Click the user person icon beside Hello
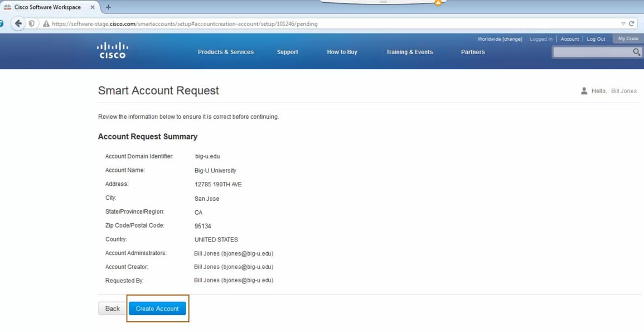Viewport: 644px width, 332px height. coord(585,90)
